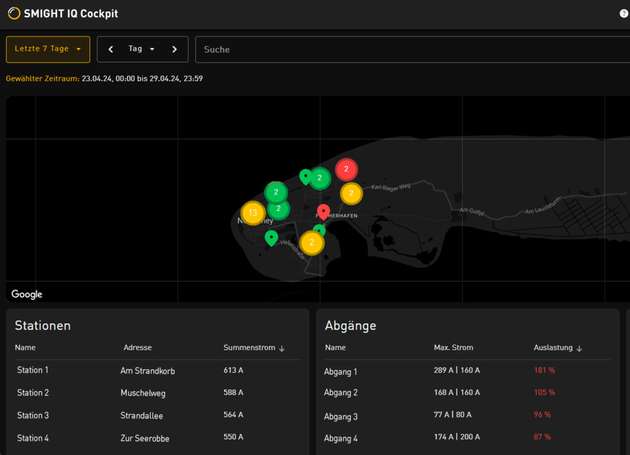This screenshot has height=455, width=630.
Task: Click the address Strandallee
Action: click(x=141, y=416)
